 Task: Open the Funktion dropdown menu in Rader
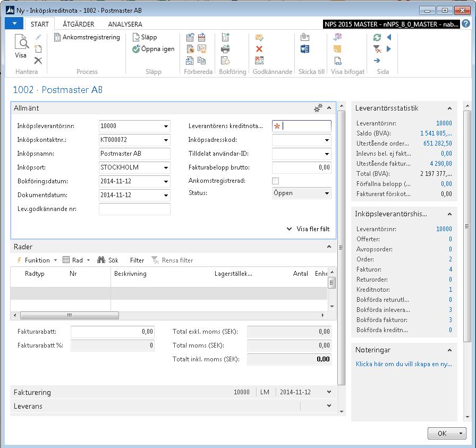point(37,260)
